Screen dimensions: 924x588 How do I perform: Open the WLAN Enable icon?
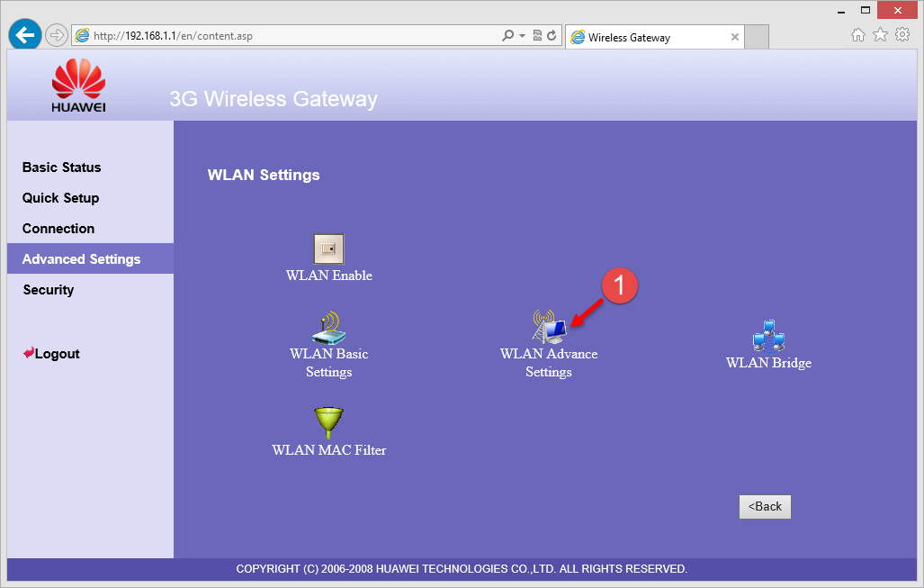(328, 249)
